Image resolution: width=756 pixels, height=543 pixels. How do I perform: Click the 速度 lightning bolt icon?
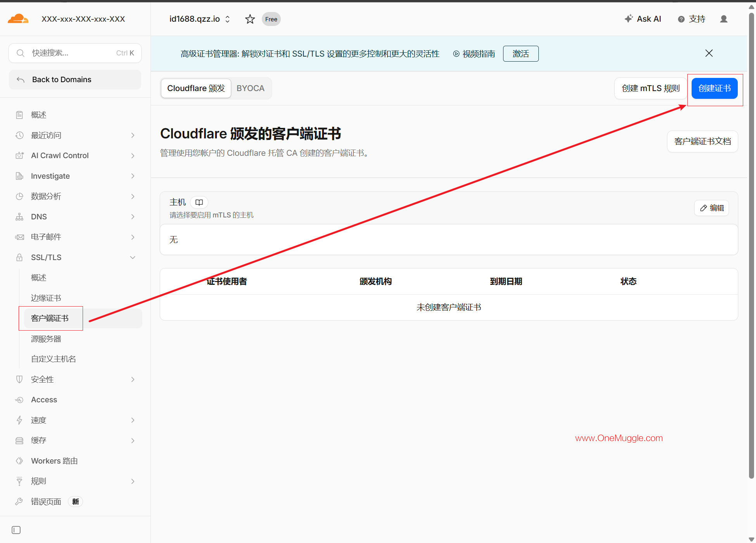point(19,420)
